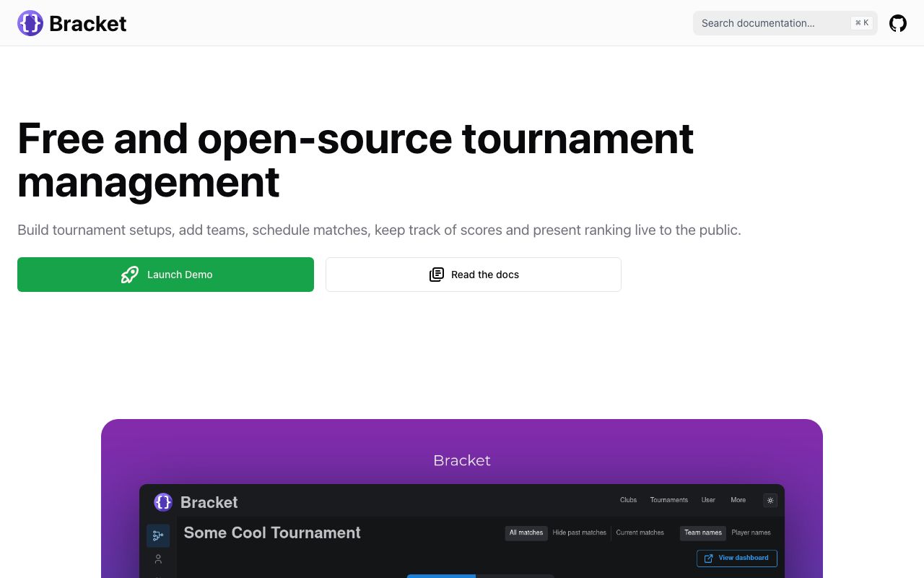Focus the Search documentation field
The image size is (924, 578).
(785, 23)
